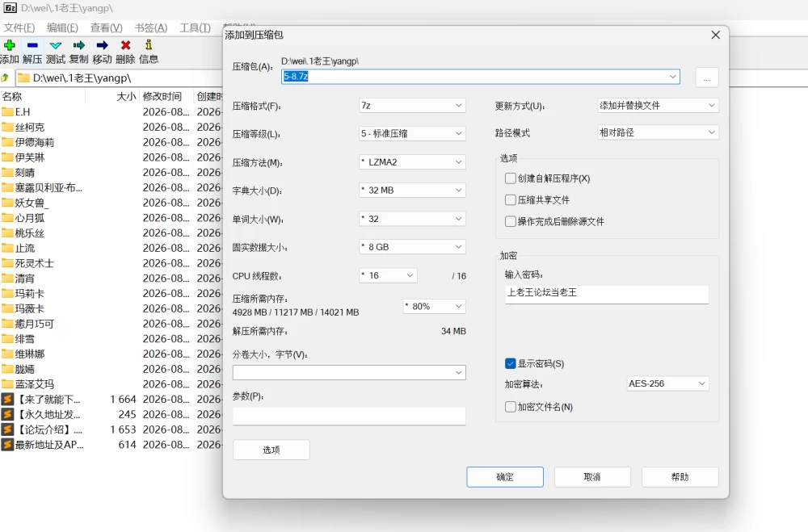Open the 固实数据大小 8 GB dropdown
The image size is (808, 532).
tap(412, 247)
